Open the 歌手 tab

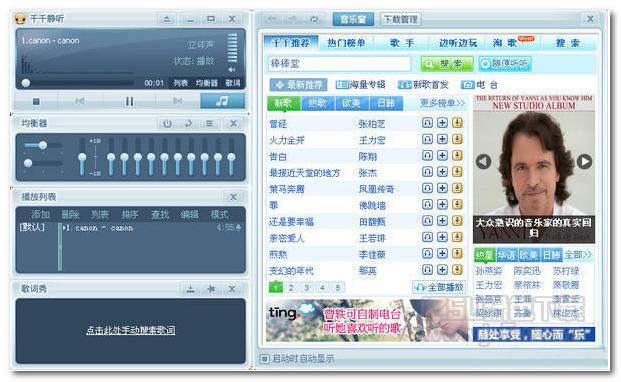[402, 43]
